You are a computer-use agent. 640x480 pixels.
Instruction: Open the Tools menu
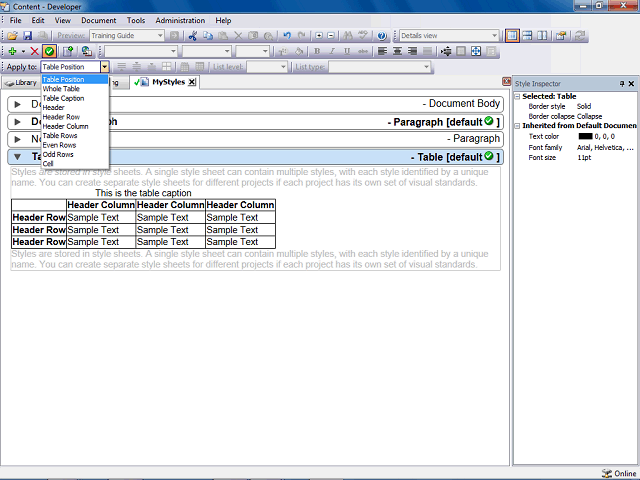tap(136, 20)
